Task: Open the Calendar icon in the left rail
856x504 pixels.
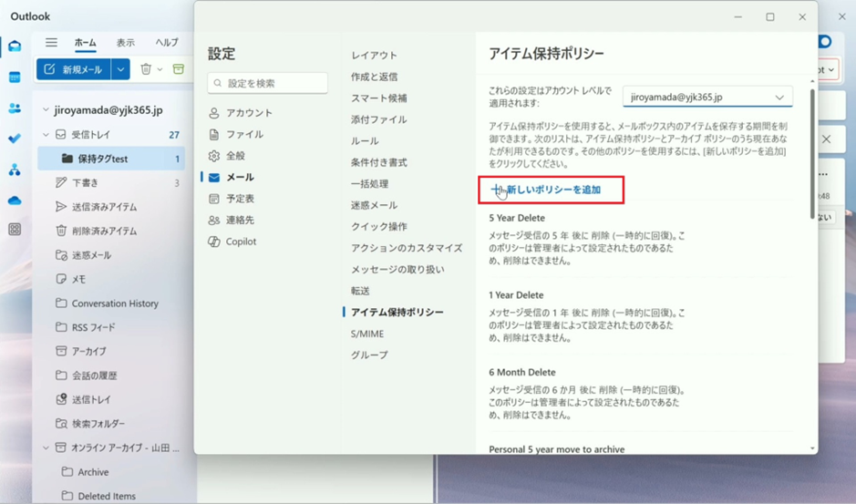Action: pyautogui.click(x=15, y=77)
